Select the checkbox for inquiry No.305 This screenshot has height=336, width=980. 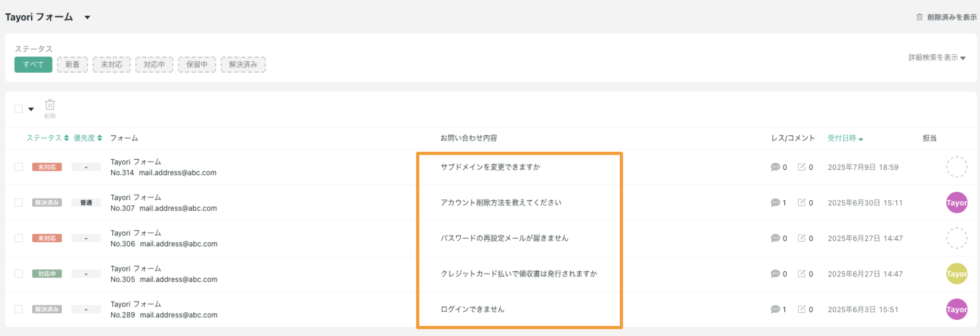(x=19, y=274)
